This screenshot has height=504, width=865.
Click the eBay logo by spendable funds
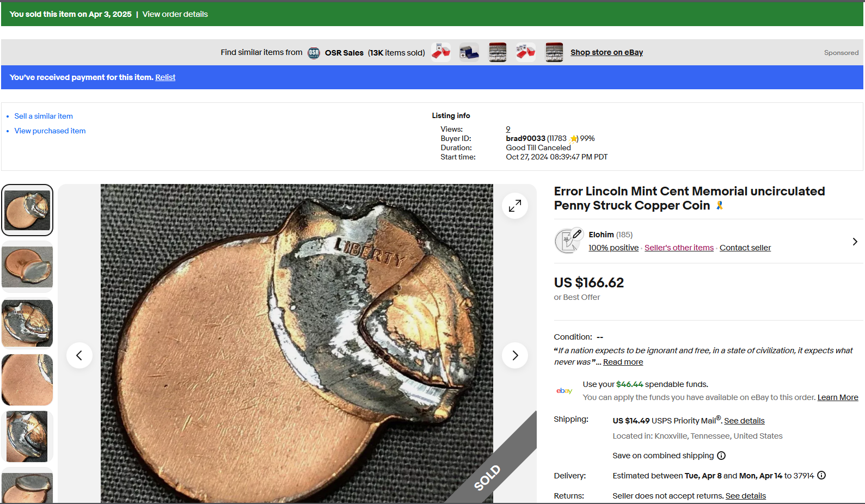tap(565, 391)
